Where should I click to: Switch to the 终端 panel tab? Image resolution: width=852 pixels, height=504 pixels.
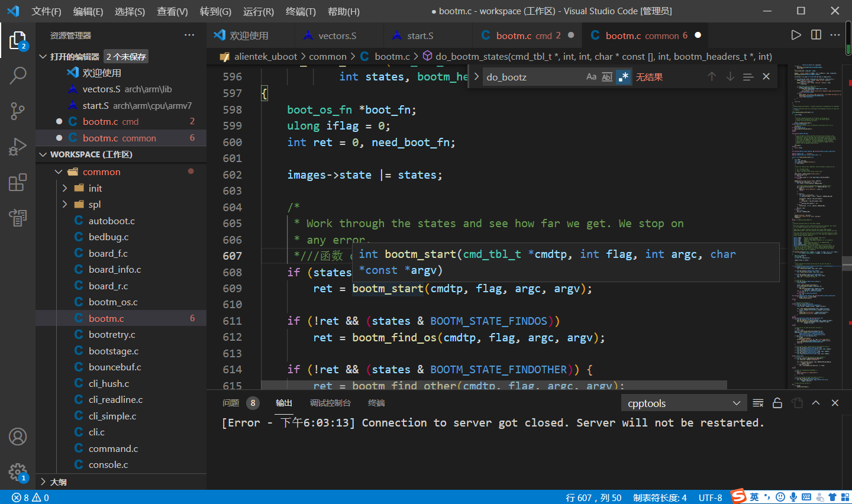(x=376, y=403)
